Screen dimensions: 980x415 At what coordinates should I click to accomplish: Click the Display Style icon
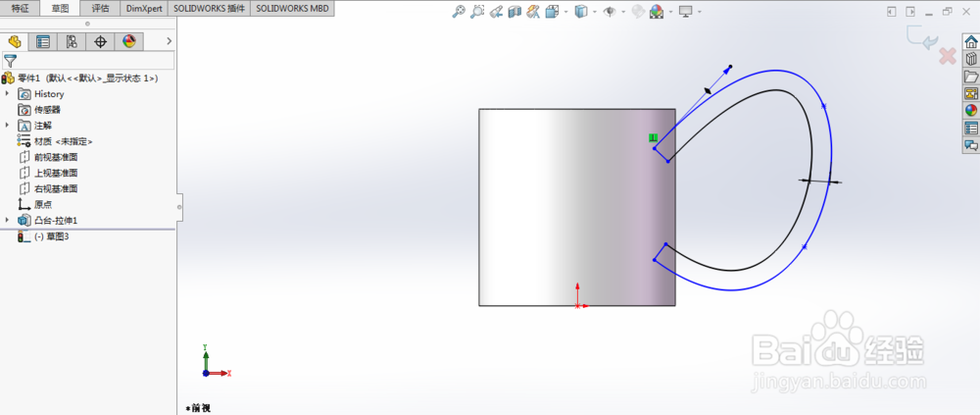[580, 11]
